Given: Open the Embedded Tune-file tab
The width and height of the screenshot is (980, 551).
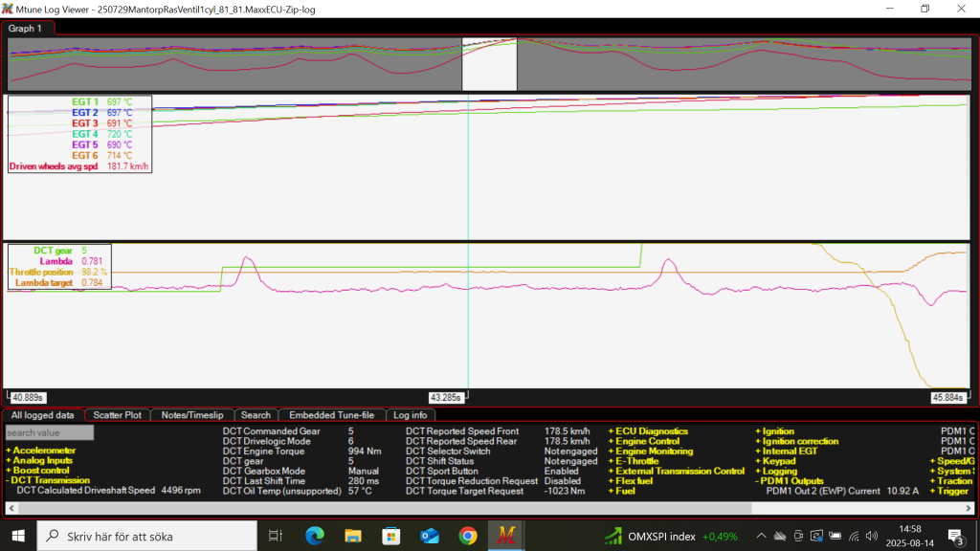Looking at the screenshot, I should click(x=331, y=415).
